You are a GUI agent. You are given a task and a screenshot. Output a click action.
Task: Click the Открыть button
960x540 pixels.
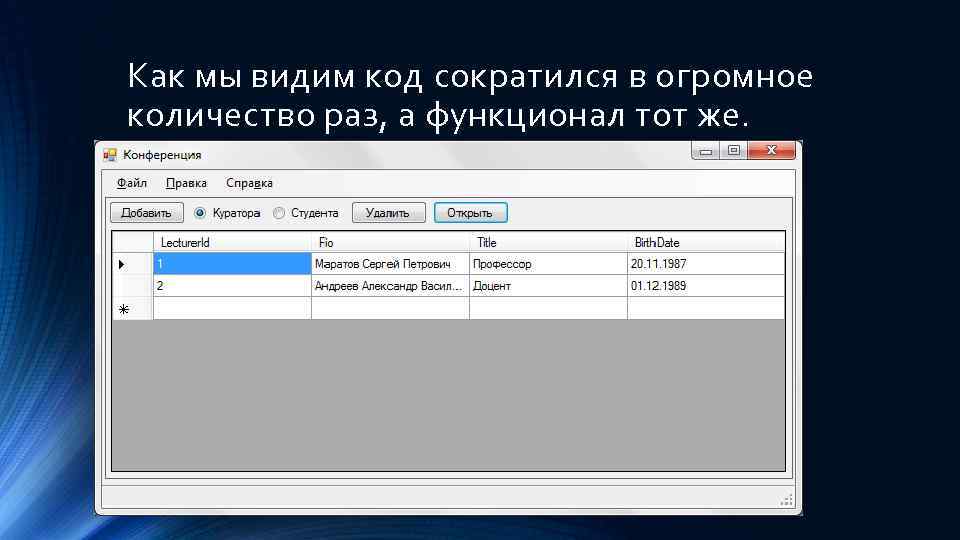(470, 213)
